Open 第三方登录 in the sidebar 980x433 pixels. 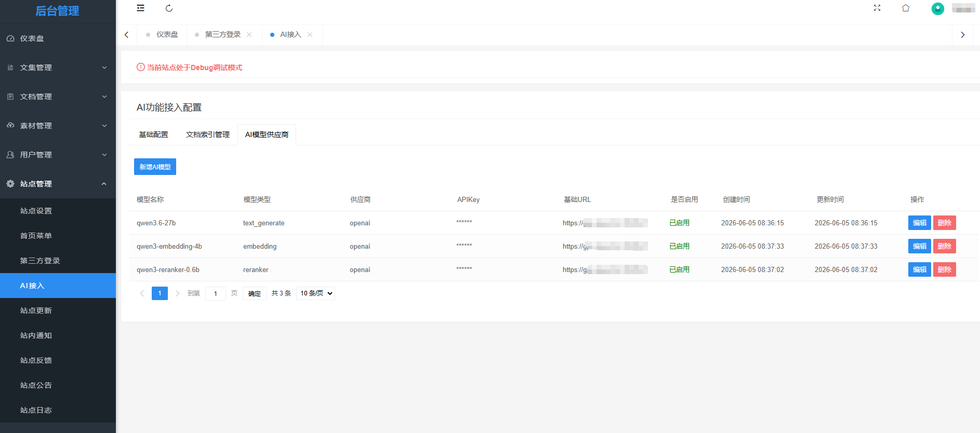tap(58, 261)
